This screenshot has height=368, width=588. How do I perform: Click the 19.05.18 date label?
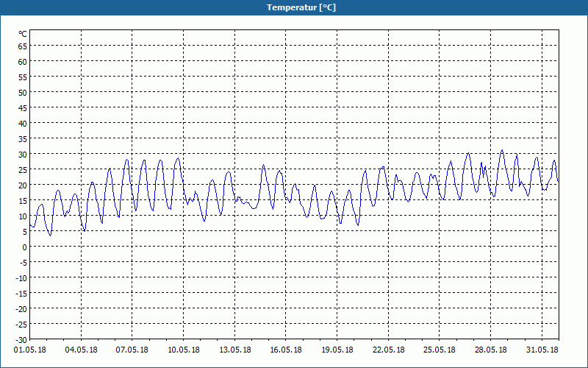click(x=337, y=350)
